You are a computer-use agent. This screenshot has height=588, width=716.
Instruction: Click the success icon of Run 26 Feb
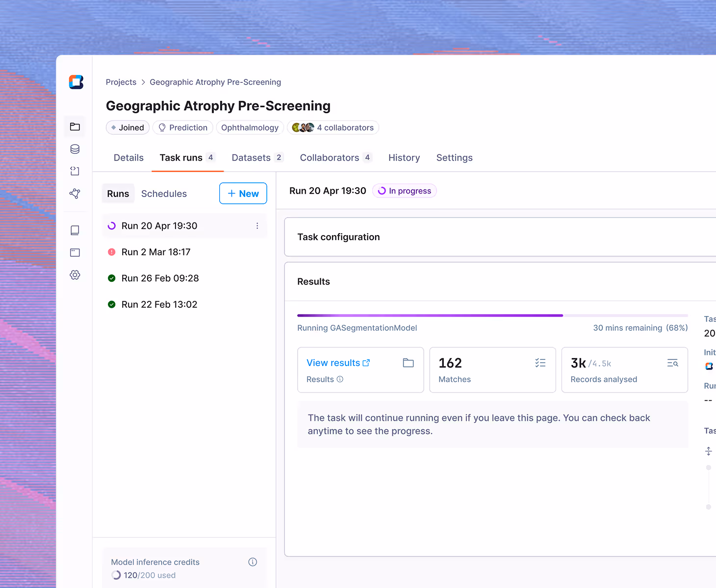tap(112, 278)
